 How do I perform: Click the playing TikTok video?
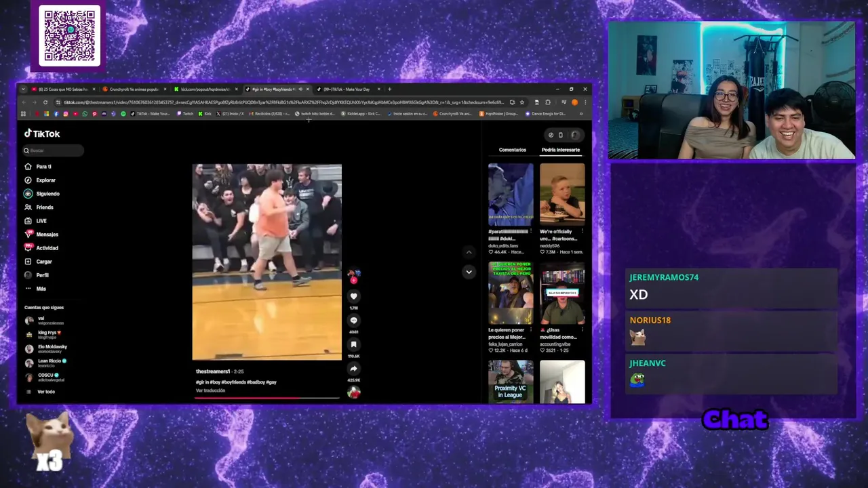pos(267,262)
